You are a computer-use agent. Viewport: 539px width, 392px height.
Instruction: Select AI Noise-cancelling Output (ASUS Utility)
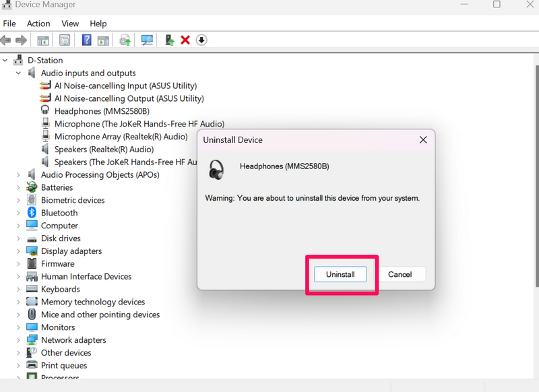point(129,98)
